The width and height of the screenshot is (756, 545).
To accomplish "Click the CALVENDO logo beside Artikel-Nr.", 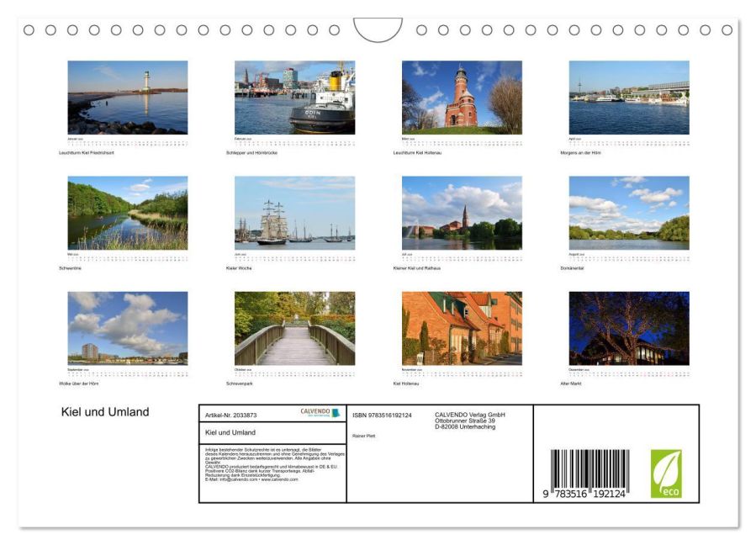I will pos(320,412).
